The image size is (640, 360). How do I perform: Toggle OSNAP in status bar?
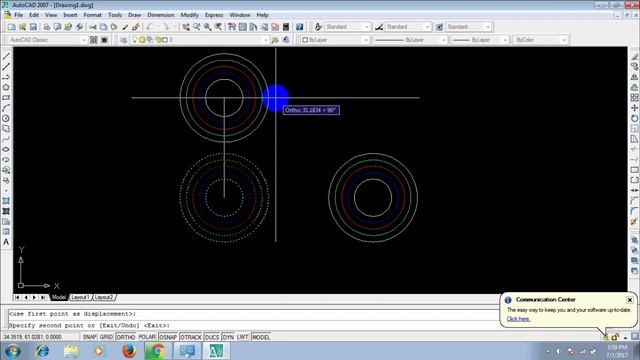point(168,337)
